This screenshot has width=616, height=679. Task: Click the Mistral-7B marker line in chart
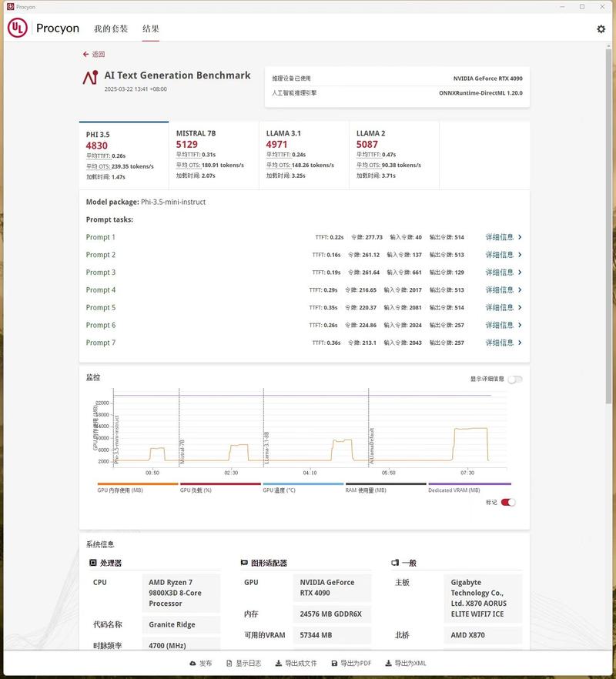coord(179,426)
